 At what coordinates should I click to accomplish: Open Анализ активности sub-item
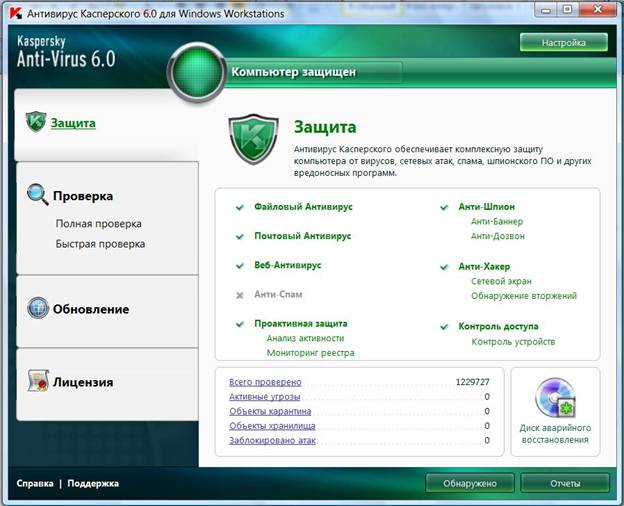[x=305, y=338]
